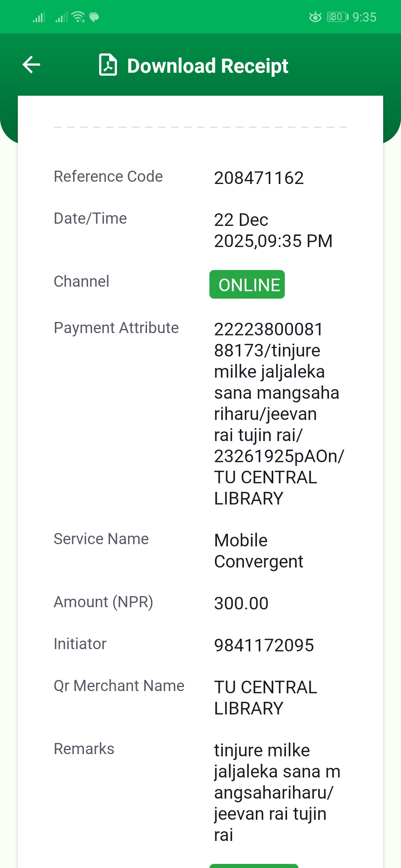Tap the battery level indicator
401x868 pixels.
pyautogui.click(x=338, y=17)
